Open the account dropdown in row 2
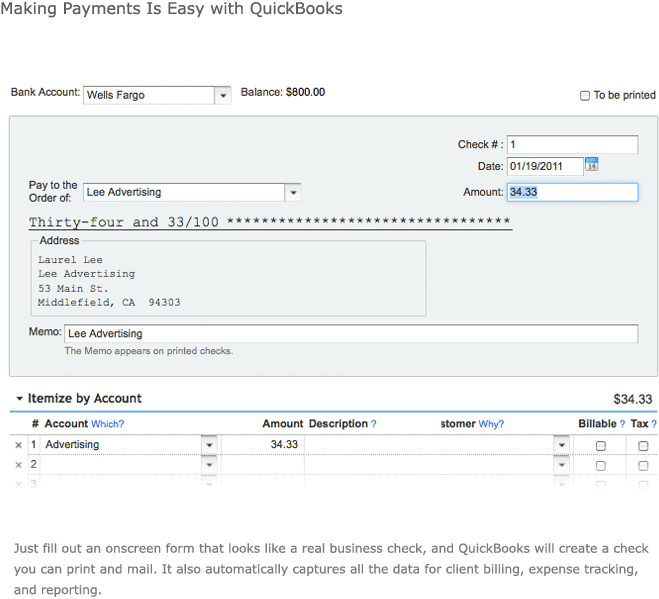The image size is (659, 599). tap(209, 465)
